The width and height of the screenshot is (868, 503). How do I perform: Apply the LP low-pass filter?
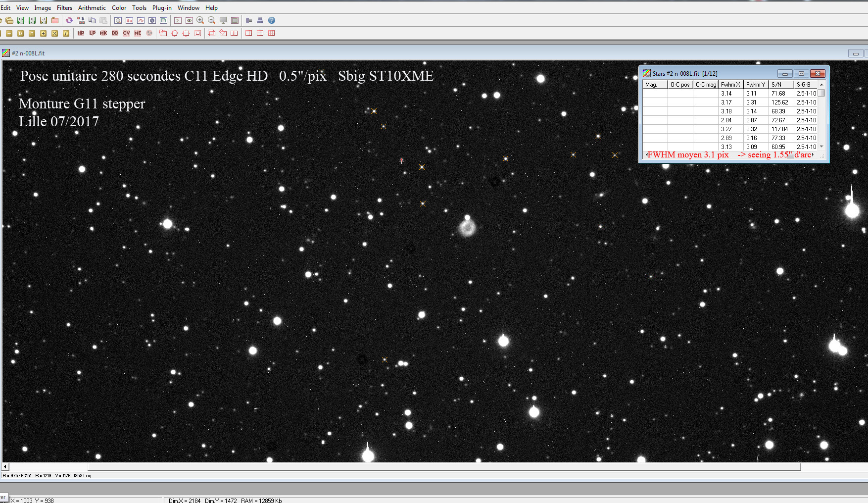click(92, 33)
